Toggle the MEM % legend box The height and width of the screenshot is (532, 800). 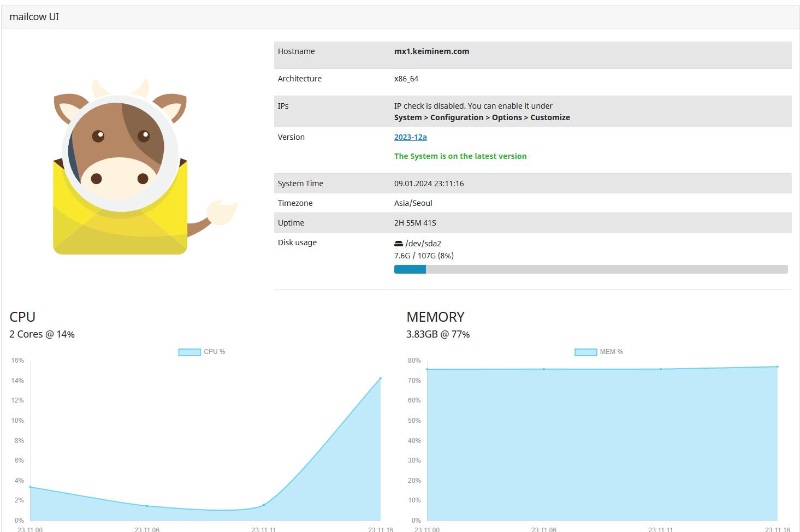pyautogui.click(x=586, y=352)
